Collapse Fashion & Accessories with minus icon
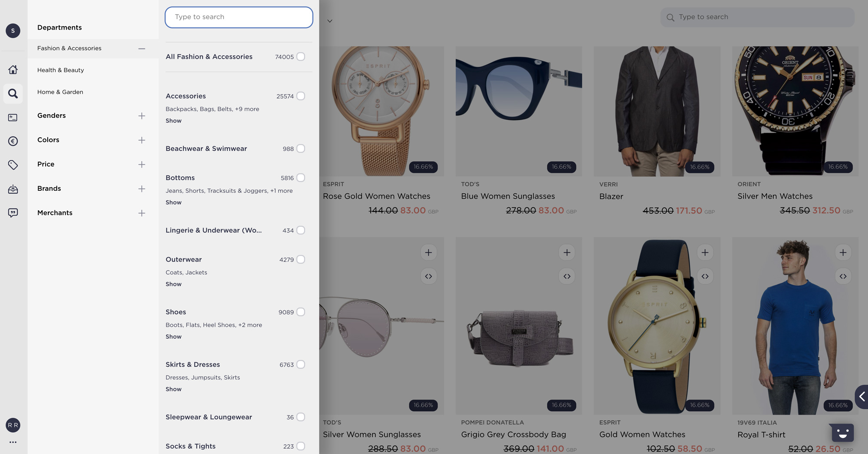This screenshot has width=868, height=454. pos(141,49)
